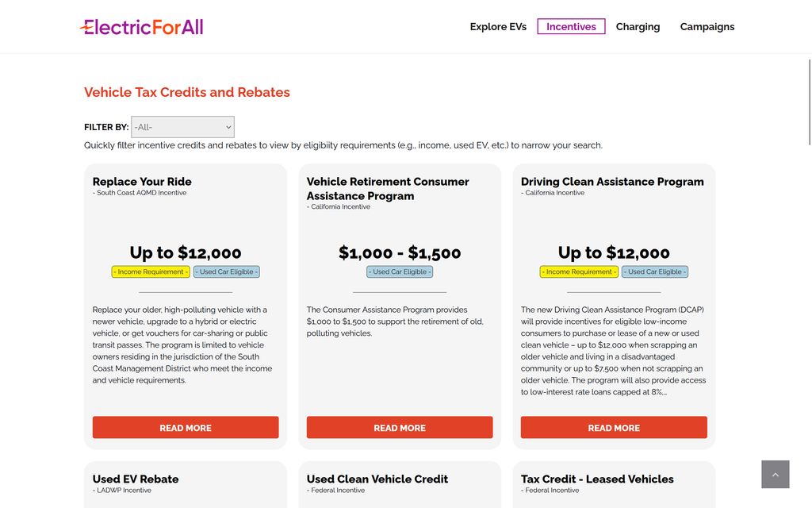Read more about Vehicle Retirement Consumer Assistance
The height and width of the screenshot is (508, 812).
[400, 428]
